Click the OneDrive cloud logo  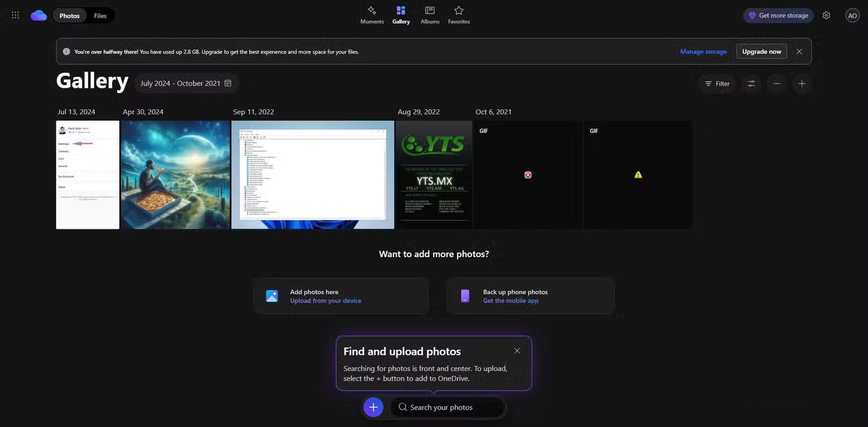(x=39, y=15)
